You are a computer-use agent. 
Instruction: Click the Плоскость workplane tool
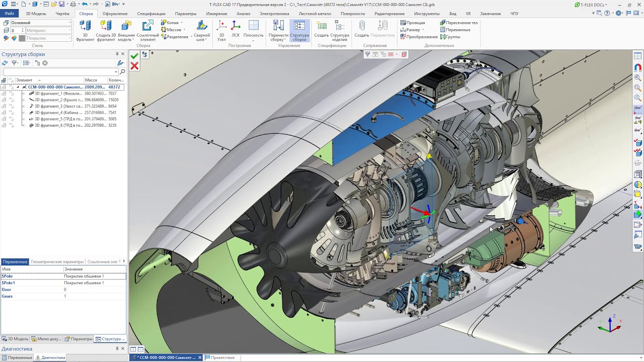pyautogui.click(x=253, y=31)
